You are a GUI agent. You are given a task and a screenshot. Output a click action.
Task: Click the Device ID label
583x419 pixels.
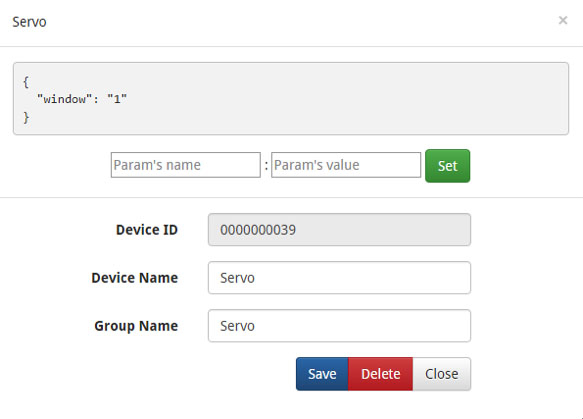pyautogui.click(x=147, y=230)
